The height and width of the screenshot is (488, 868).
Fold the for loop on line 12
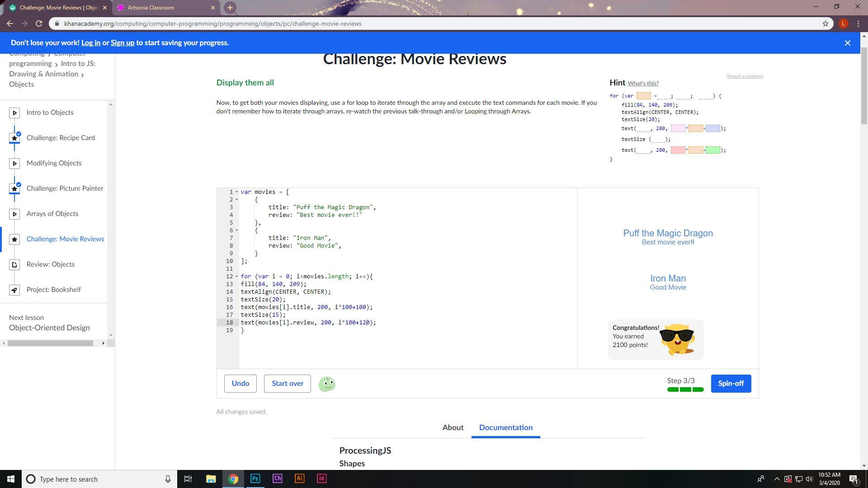[236, 277]
